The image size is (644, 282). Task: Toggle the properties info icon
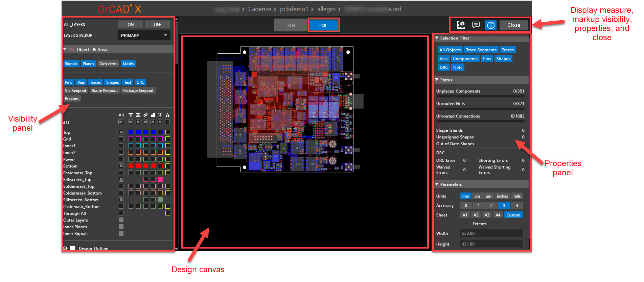pos(490,25)
